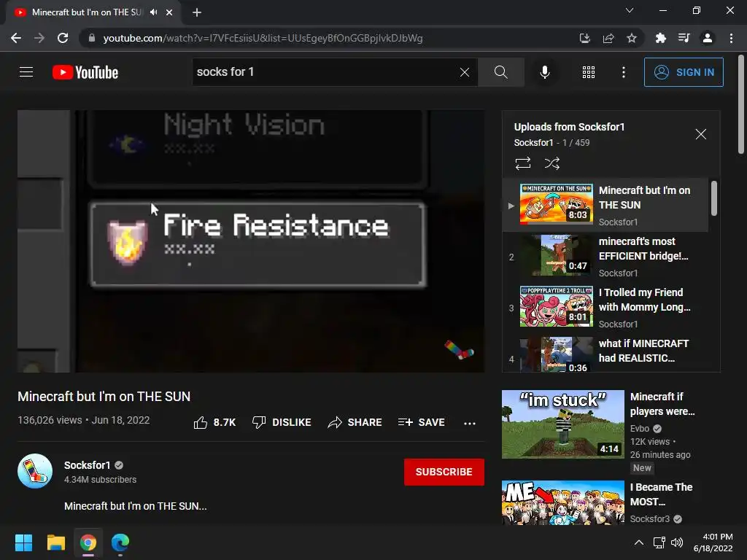Select playlist item 'what if MINECRAFT had REALISTIC'
The image size is (747, 560).
tap(605, 354)
